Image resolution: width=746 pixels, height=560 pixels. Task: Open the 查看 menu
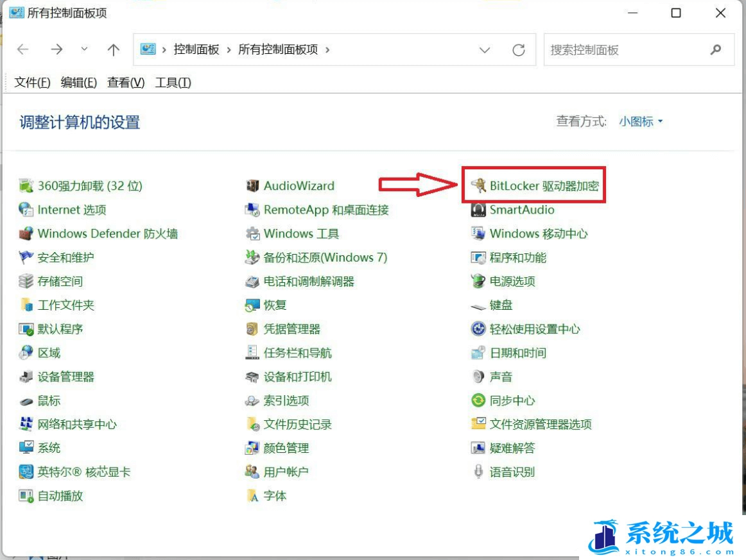pyautogui.click(x=125, y=82)
